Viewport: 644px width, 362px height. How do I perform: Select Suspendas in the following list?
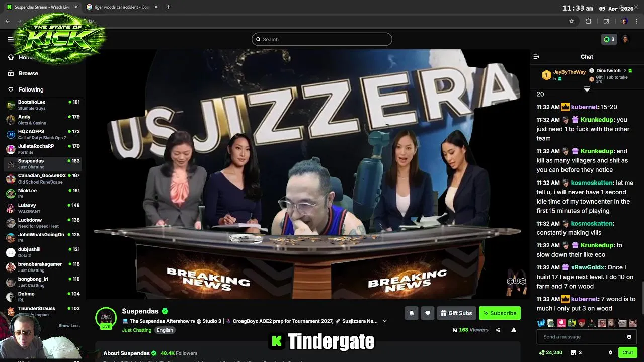43,164
